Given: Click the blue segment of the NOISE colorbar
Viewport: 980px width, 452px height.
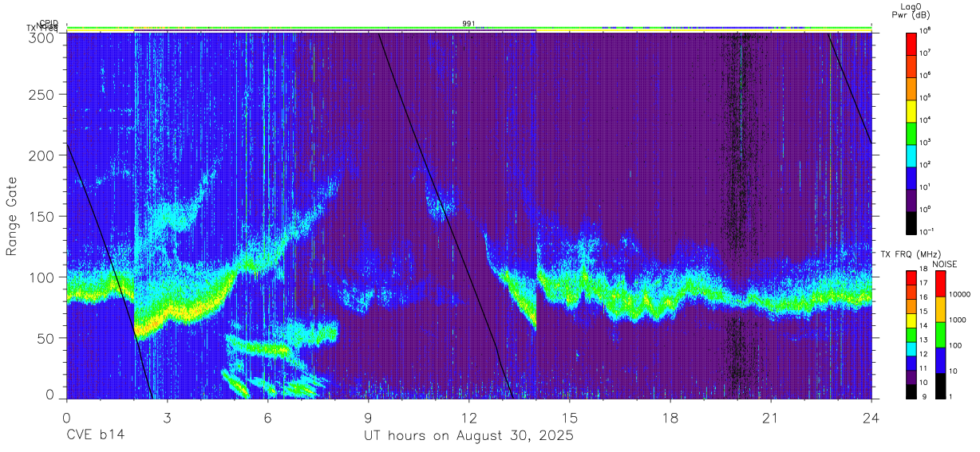Looking at the screenshot, I should coord(939,359).
